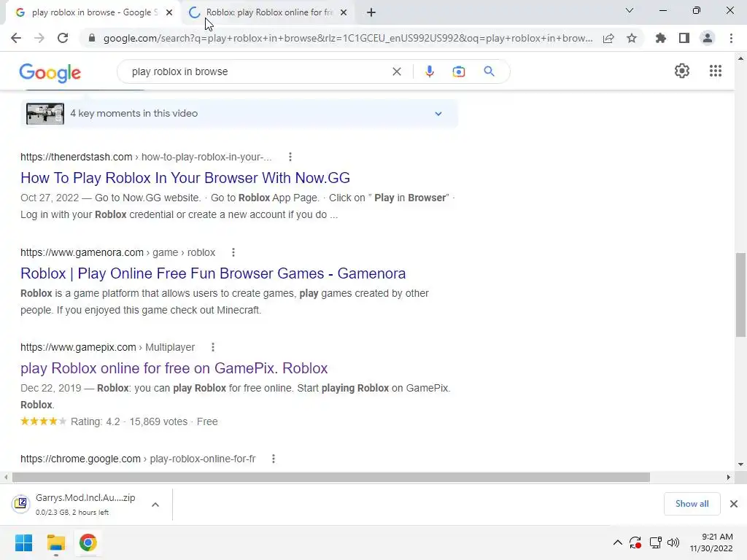
Task: Open the tab search dropdown arrow
Action: 630,10
